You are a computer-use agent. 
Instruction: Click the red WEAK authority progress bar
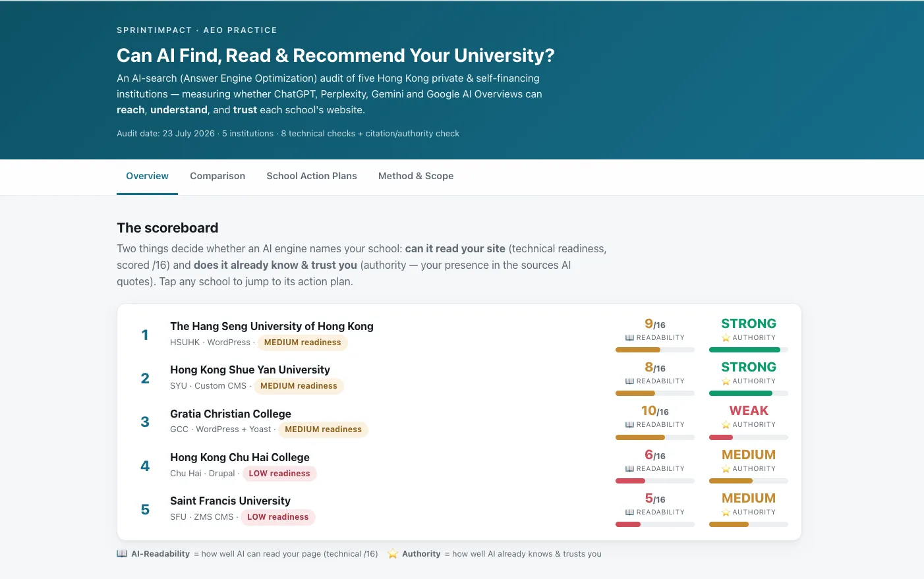click(749, 437)
